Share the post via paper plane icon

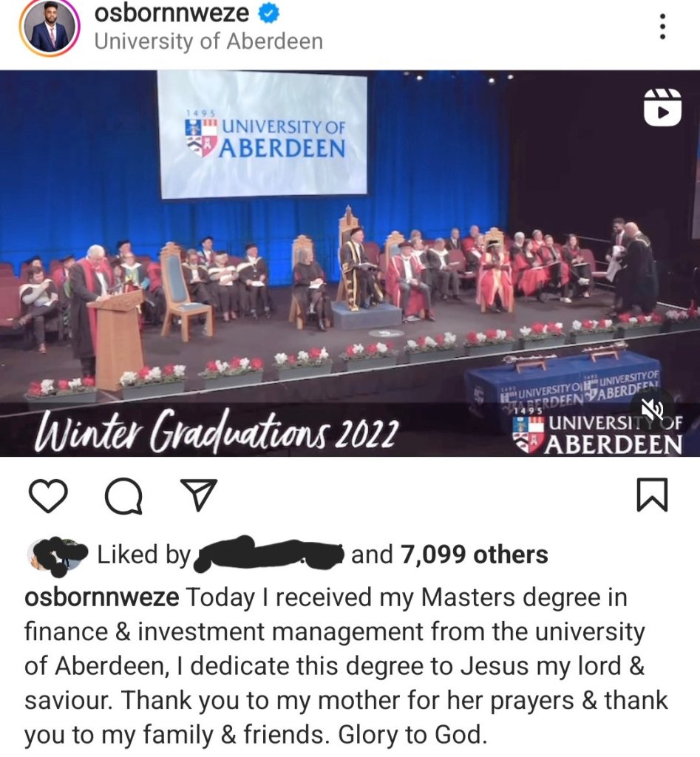click(x=198, y=495)
